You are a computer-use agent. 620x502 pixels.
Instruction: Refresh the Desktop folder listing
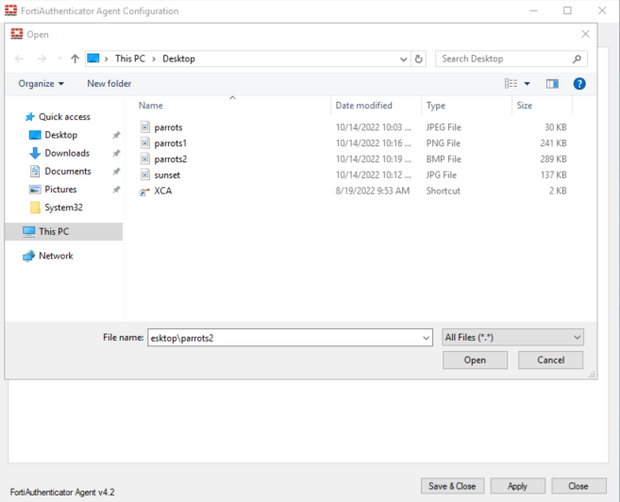click(418, 59)
